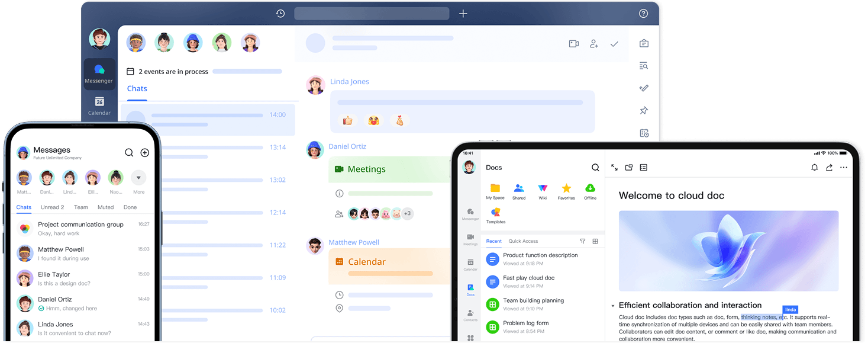Tap the search icon in phone Messages

[129, 153]
